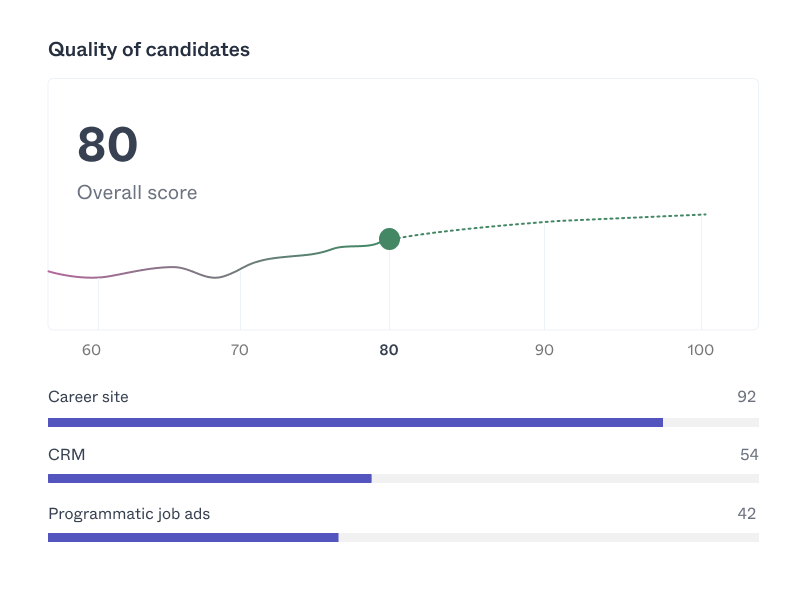Click the Career site label
Image resolution: width=800 pixels, height=600 pixels.
(88, 397)
